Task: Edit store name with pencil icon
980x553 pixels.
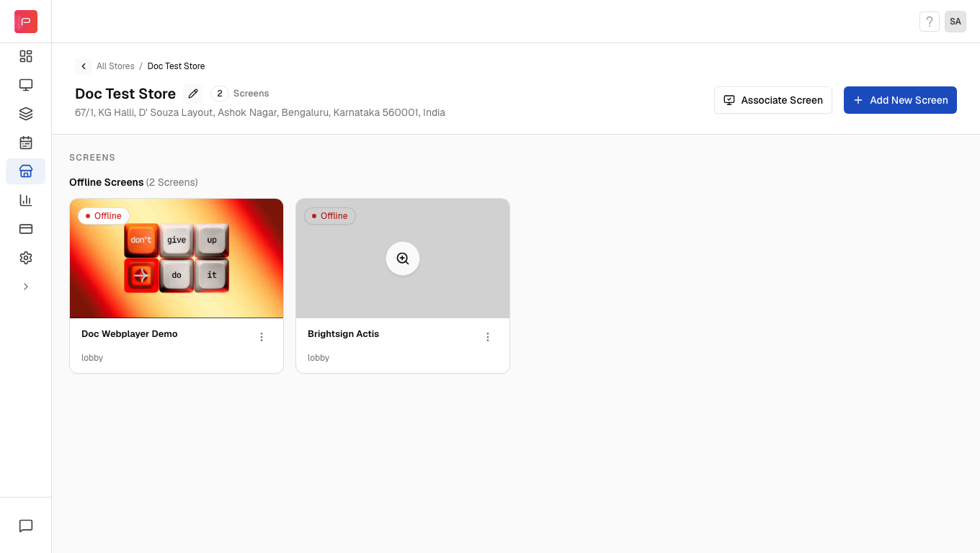Action: [193, 94]
